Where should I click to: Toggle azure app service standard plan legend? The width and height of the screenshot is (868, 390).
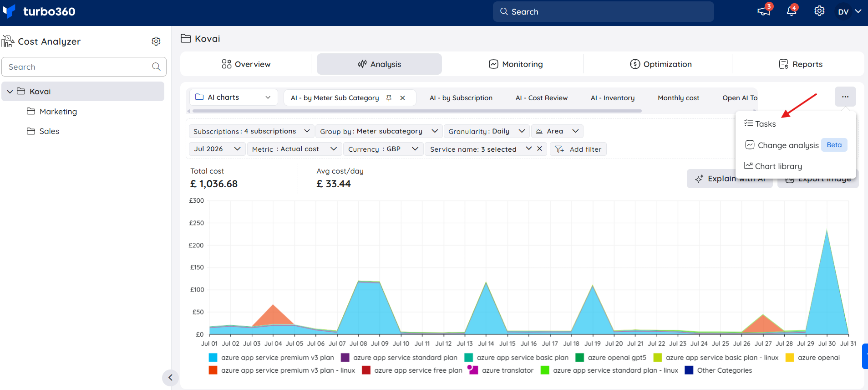click(x=399, y=358)
